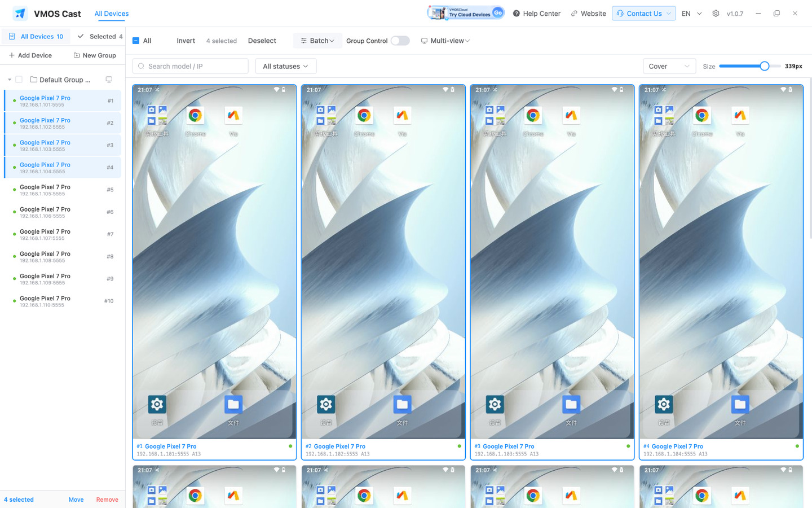Select the All Devices 10 sidebar tab
Screen dimensions: 812x508
point(36,37)
